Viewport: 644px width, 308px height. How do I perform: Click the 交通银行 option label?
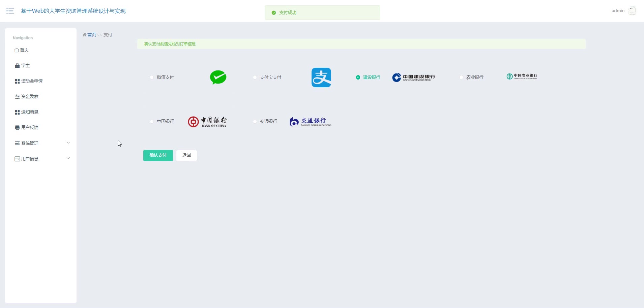pyautogui.click(x=268, y=121)
